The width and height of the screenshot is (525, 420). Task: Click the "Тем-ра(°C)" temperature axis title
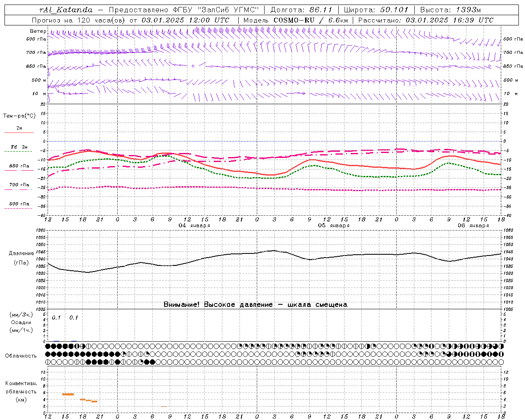click(19, 116)
